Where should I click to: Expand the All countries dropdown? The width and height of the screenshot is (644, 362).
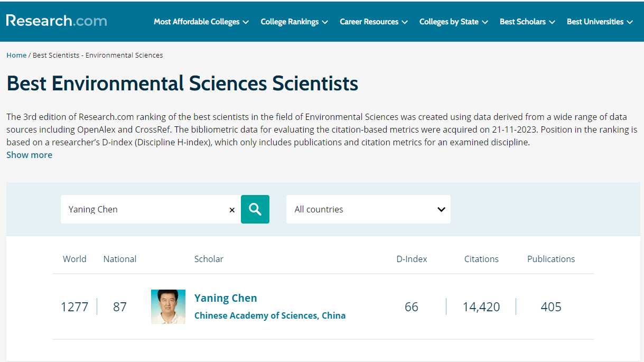pyautogui.click(x=368, y=209)
